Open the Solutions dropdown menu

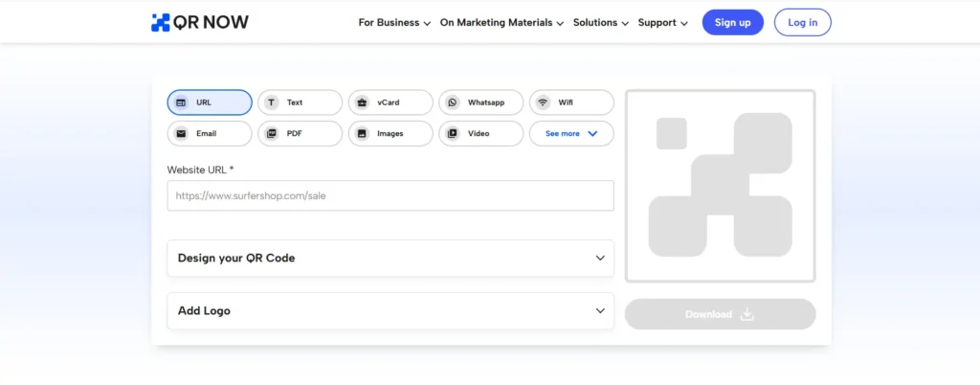[600, 23]
